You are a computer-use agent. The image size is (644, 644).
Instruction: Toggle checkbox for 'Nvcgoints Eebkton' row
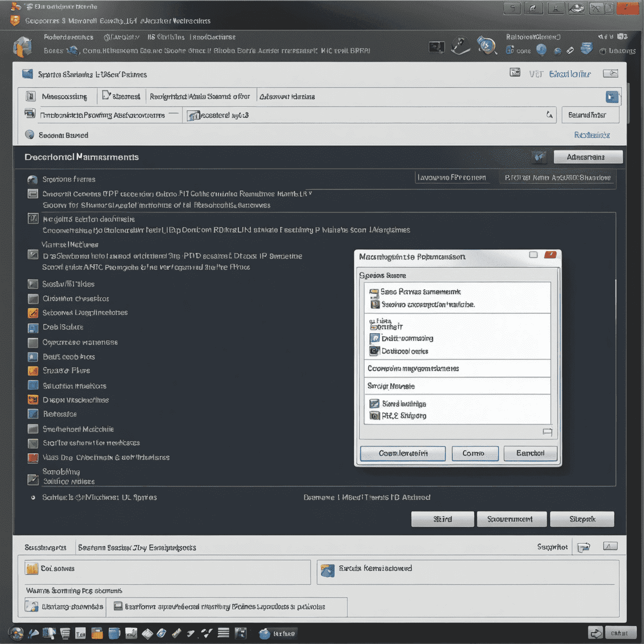pos(33,218)
